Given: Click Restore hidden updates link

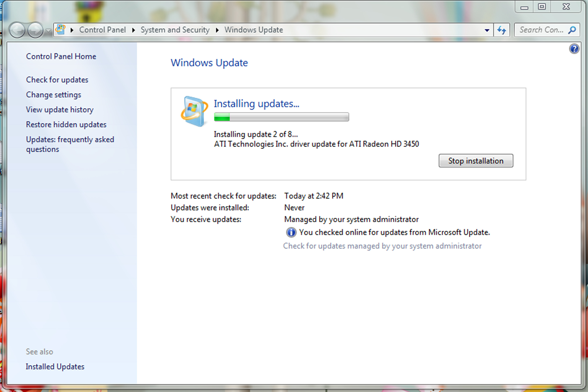Looking at the screenshot, I should tap(66, 125).
